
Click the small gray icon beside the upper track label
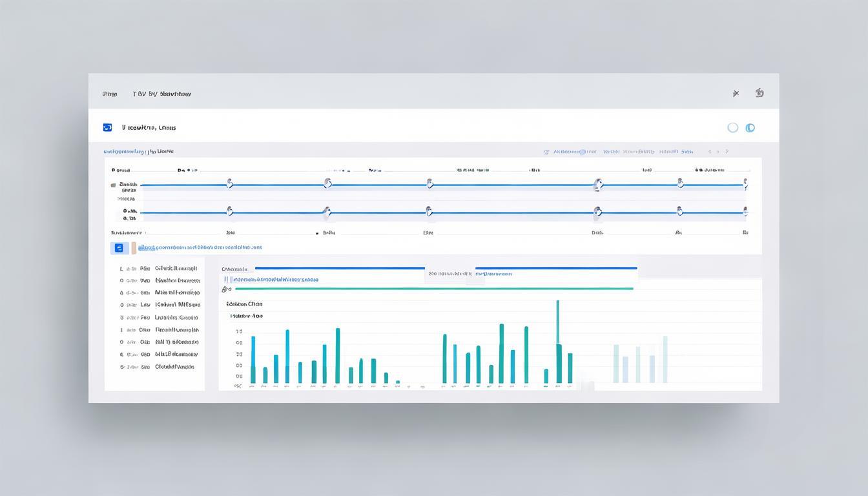pos(113,185)
